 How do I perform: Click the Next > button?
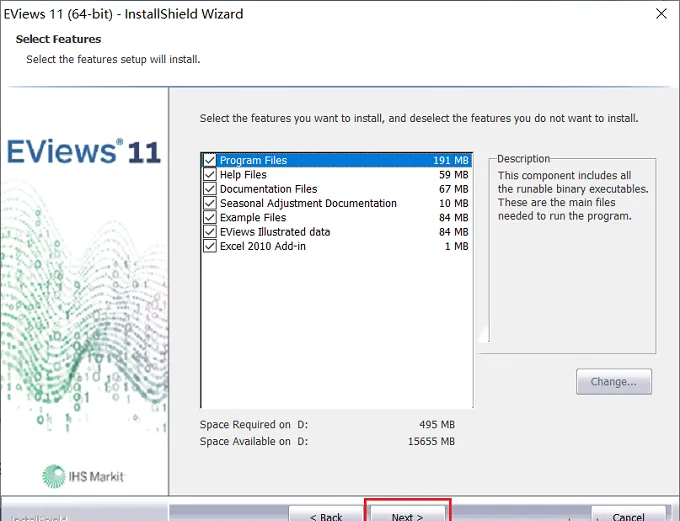point(408,514)
